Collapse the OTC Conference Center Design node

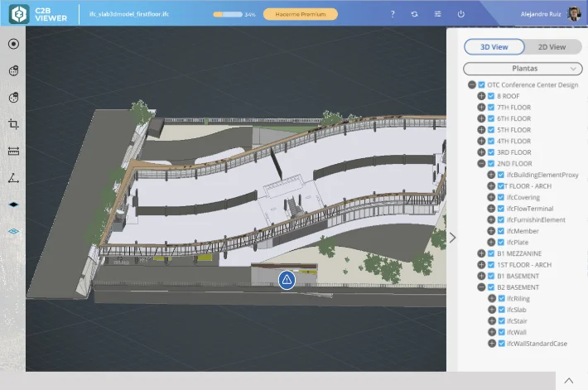[x=472, y=84]
